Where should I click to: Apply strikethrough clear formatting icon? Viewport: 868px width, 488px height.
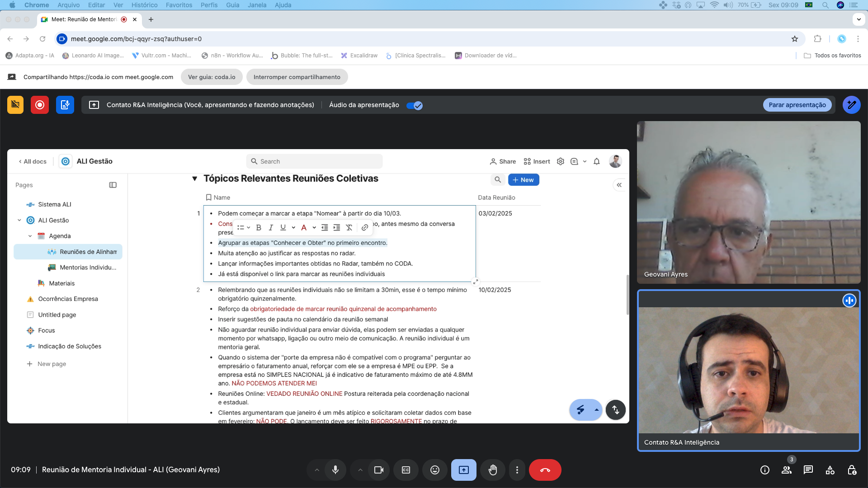(x=349, y=228)
